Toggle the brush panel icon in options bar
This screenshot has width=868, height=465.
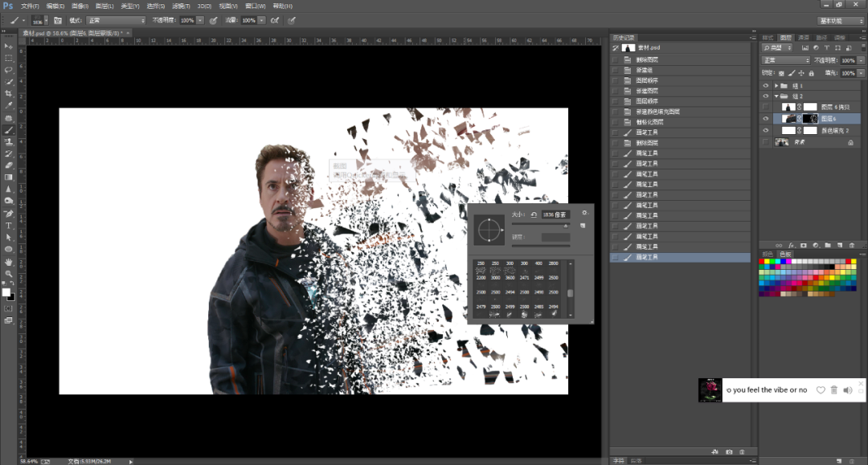[58, 20]
